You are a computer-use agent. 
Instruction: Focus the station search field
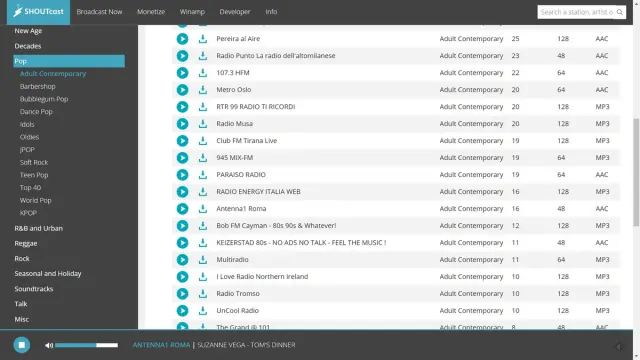[x=576, y=12]
